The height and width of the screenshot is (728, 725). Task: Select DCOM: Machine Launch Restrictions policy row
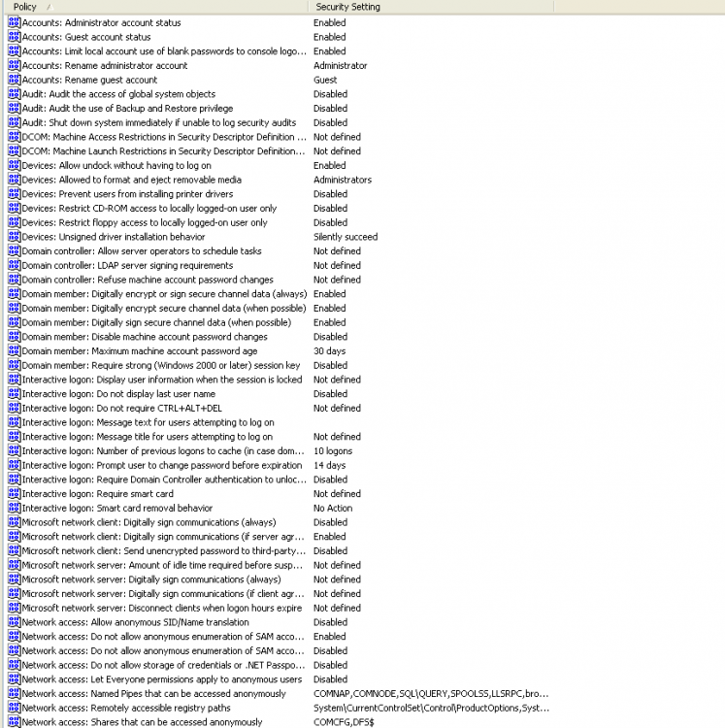(163, 150)
